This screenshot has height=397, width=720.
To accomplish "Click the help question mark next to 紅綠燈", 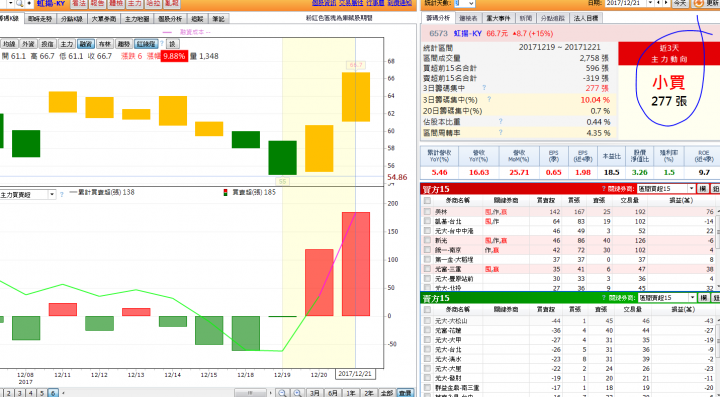I will tap(162, 44).
